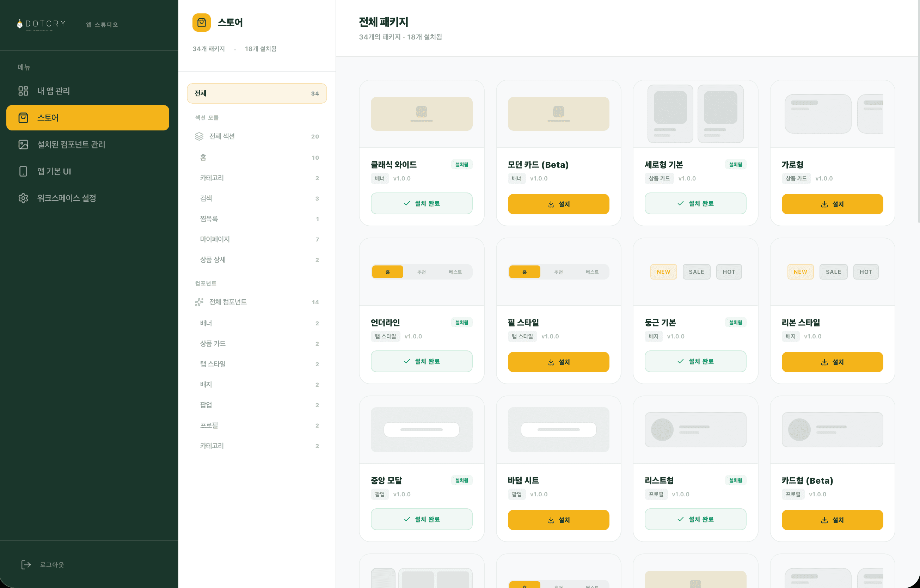Click the download icon on 리본 스타일 card
This screenshot has height=588, width=920.
(824, 362)
